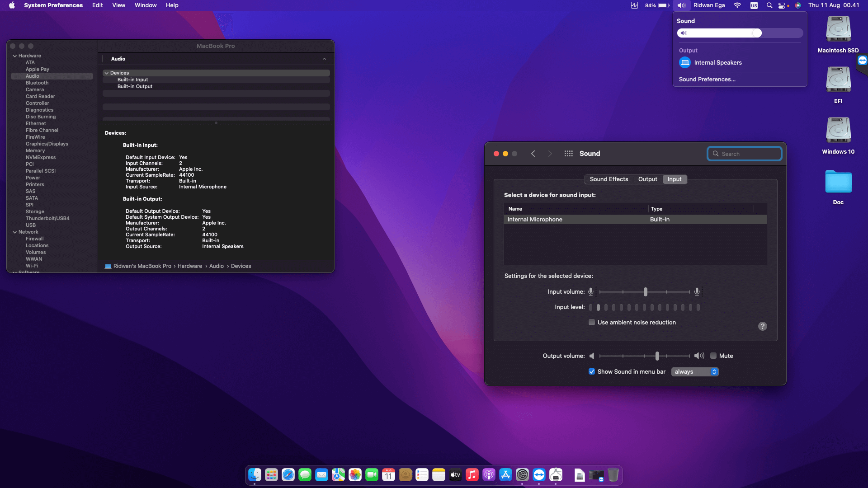This screenshot has height=488, width=868.
Task: Launch the App Store
Action: pos(505,475)
